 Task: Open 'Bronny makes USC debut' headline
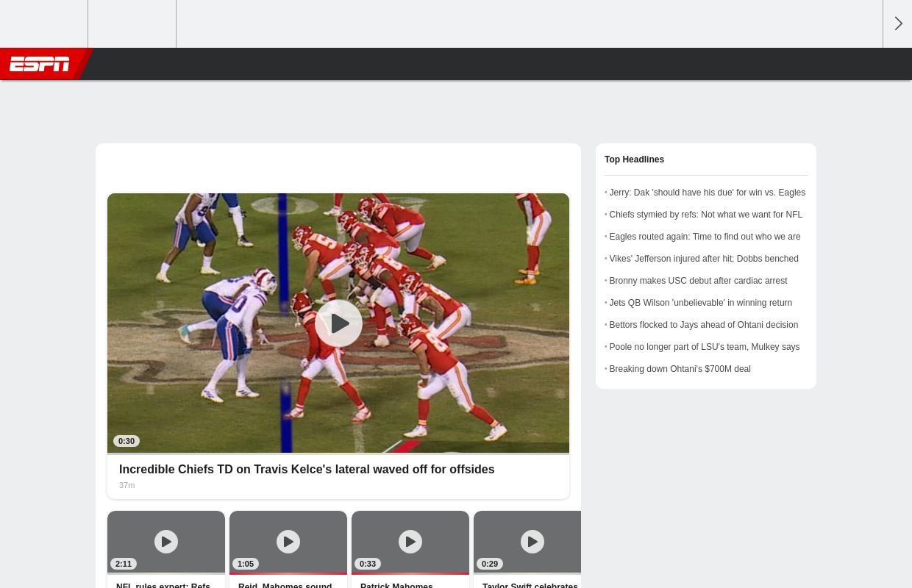pyautogui.click(x=698, y=281)
